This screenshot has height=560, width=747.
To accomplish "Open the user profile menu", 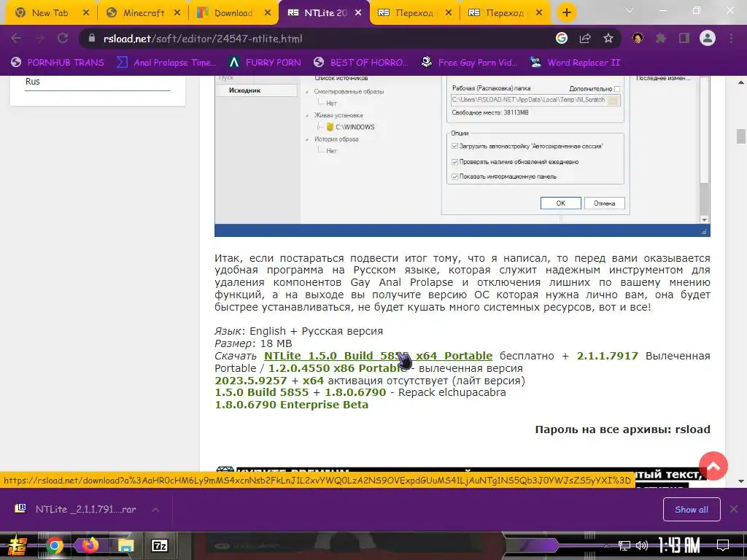I will (x=708, y=39).
